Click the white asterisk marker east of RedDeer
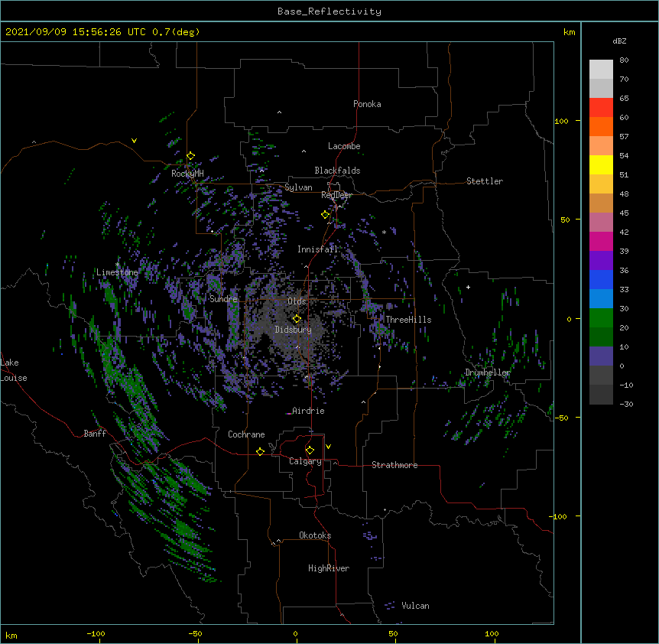 coord(384,232)
